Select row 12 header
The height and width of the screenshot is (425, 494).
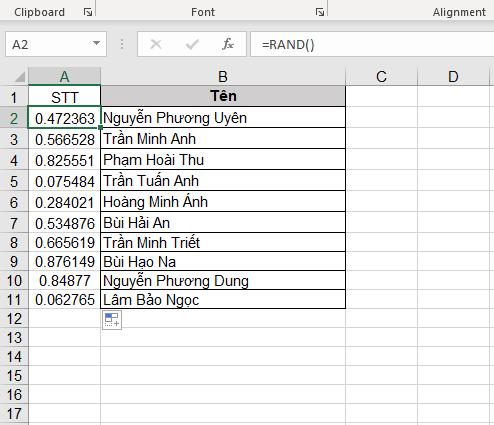pyautogui.click(x=14, y=318)
